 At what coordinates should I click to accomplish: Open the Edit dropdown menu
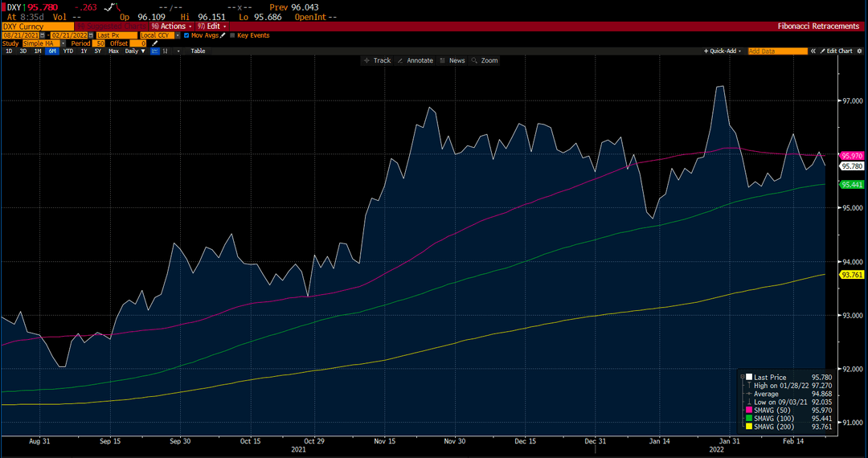pyautogui.click(x=212, y=26)
